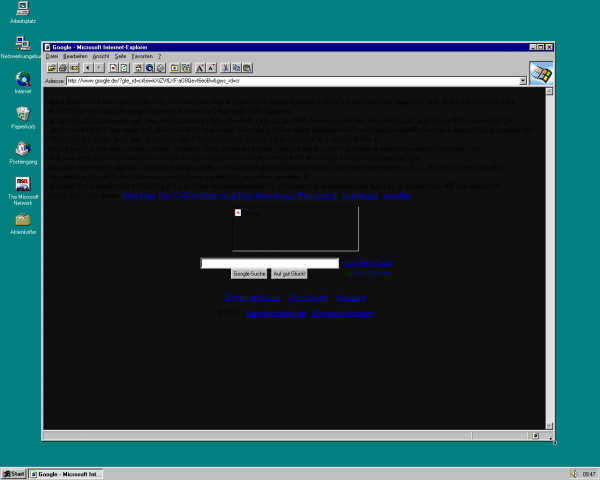
Task: Open the Sprachoptionen link
Action: tap(367, 272)
